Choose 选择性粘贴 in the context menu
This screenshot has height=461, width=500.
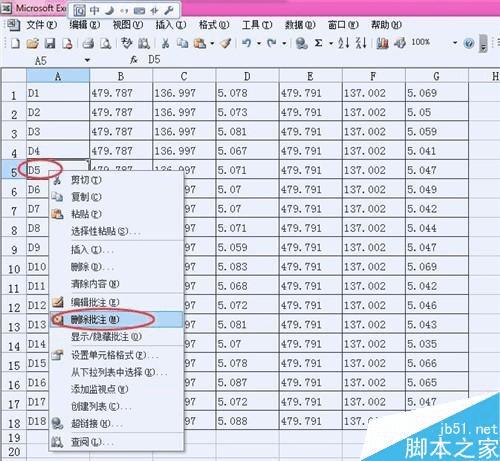117,231
